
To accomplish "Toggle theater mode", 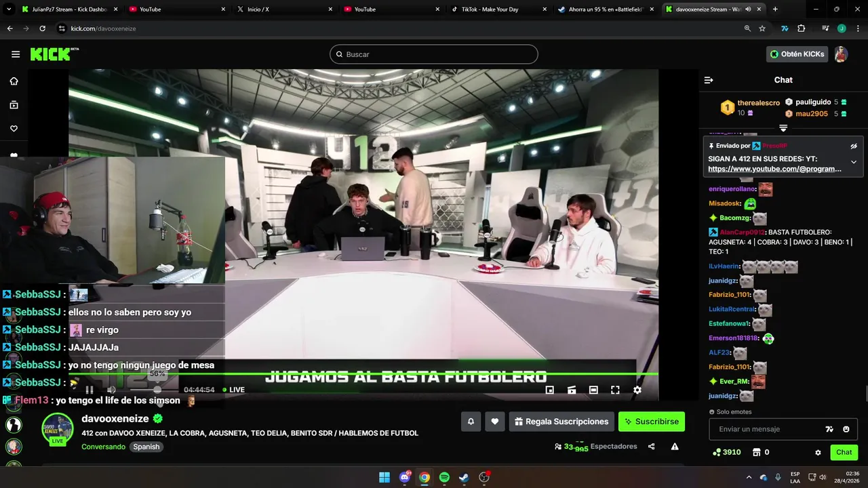I will pos(593,390).
